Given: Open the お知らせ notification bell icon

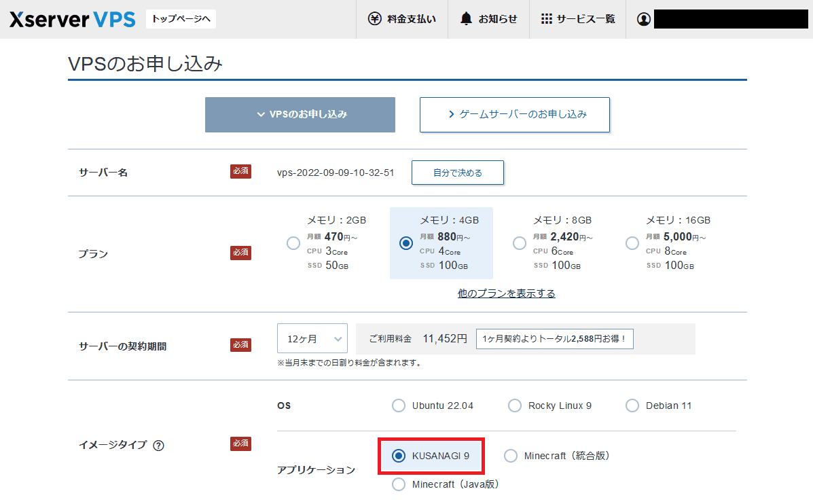Looking at the screenshot, I should [466, 19].
